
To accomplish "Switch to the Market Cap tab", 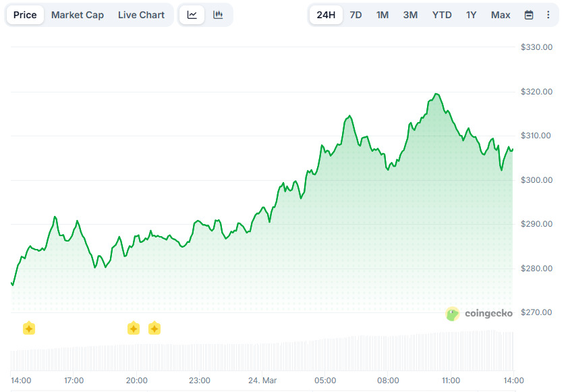I will [x=78, y=15].
